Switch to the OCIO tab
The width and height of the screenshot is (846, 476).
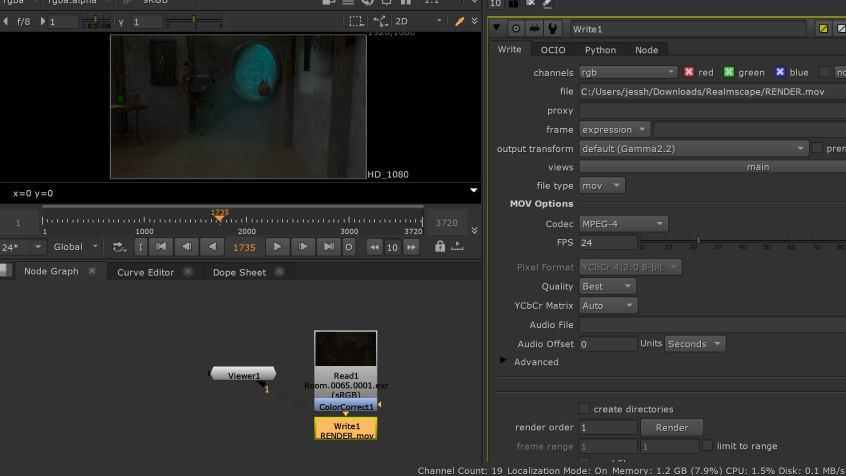[553, 50]
